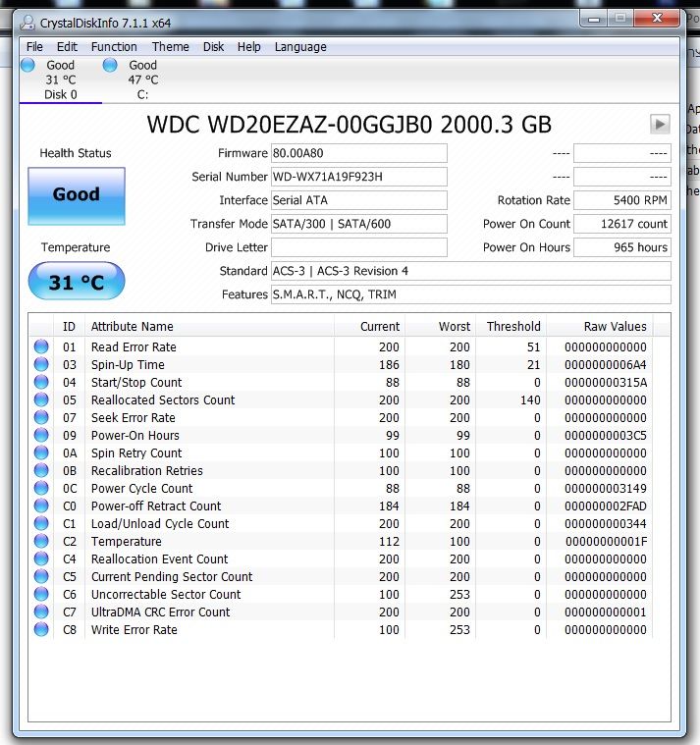
Task: Open the Help menu
Action: [x=249, y=47]
